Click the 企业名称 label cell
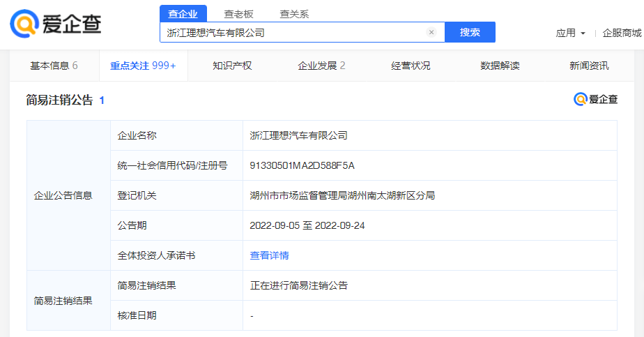Image resolution: width=644 pixels, height=337 pixels. click(176, 135)
